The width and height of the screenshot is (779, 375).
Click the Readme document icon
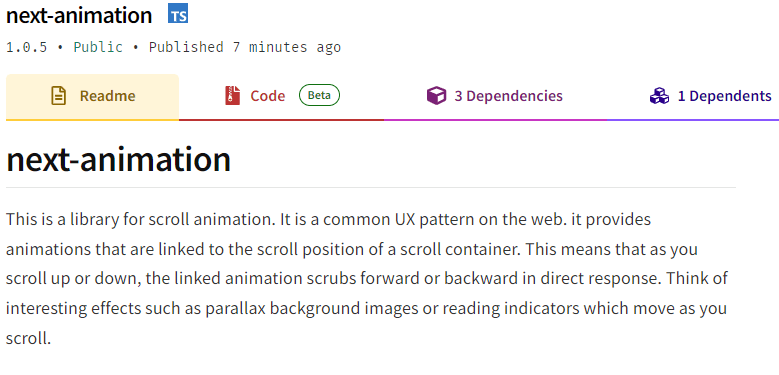[x=59, y=96]
